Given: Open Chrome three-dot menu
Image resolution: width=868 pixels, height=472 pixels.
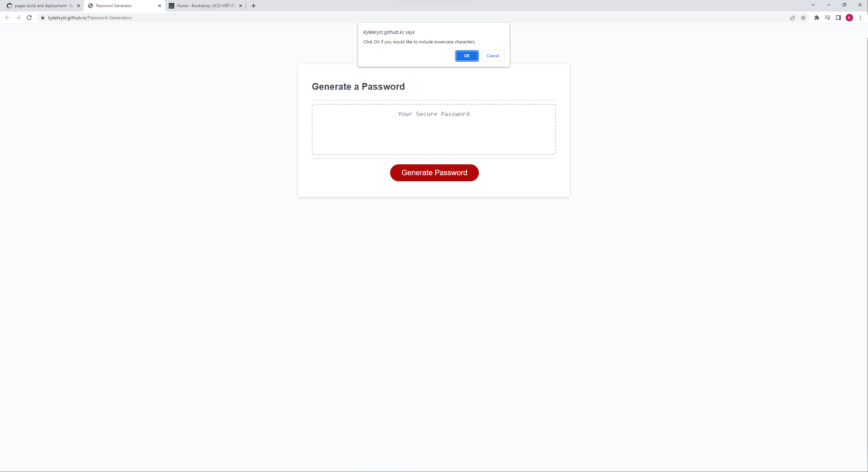Looking at the screenshot, I should [x=860, y=18].
